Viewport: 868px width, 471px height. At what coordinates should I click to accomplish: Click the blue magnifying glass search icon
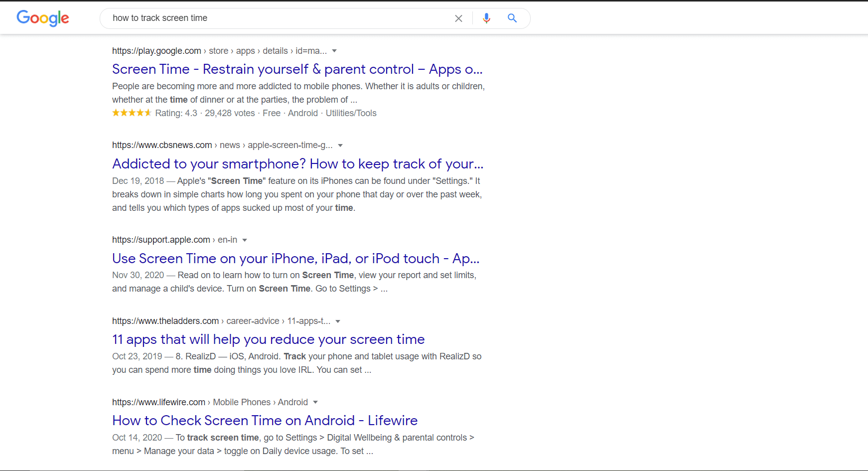pos(512,18)
